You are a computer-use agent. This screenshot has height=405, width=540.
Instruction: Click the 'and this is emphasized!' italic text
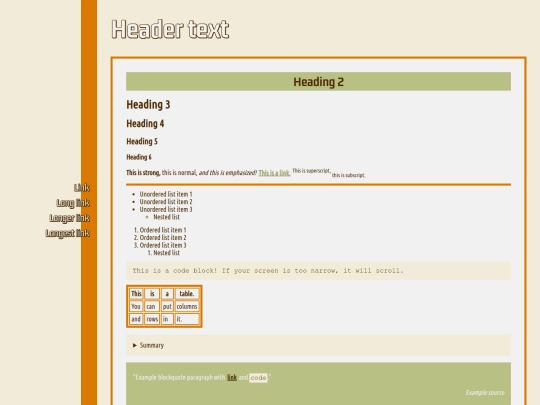228,173
